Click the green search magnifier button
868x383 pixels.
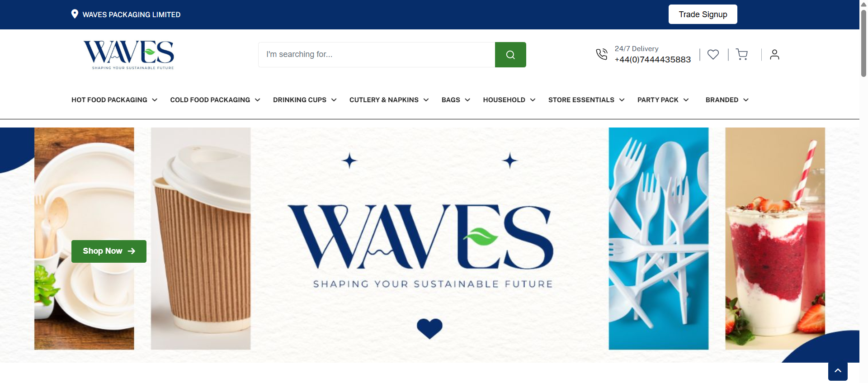tap(510, 55)
